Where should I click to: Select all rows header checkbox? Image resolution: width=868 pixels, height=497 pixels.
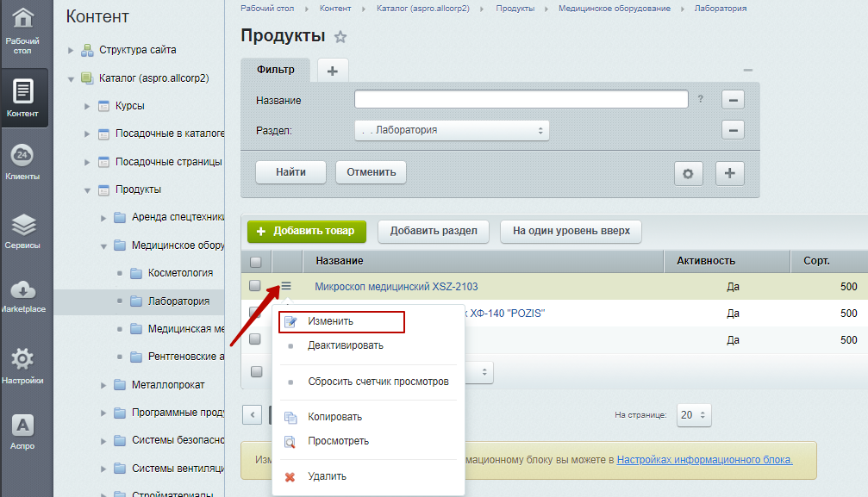pyautogui.click(x=256, y=262)
